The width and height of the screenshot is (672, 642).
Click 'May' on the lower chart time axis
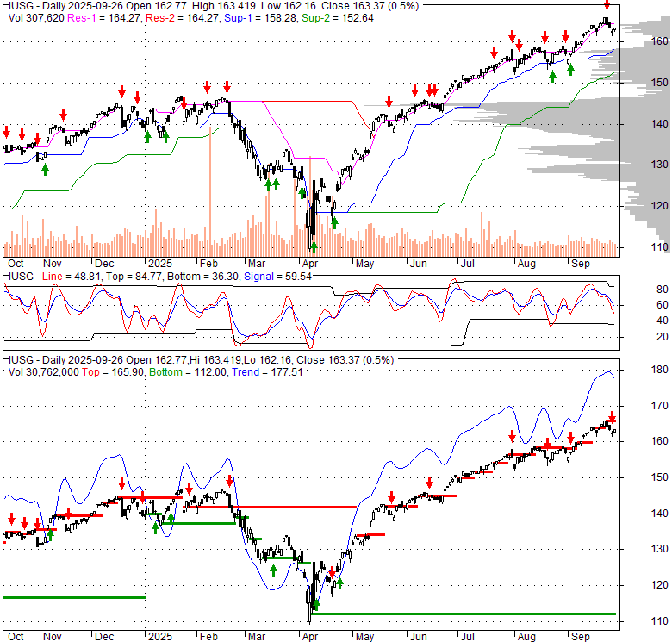click(x=364, y=637)
